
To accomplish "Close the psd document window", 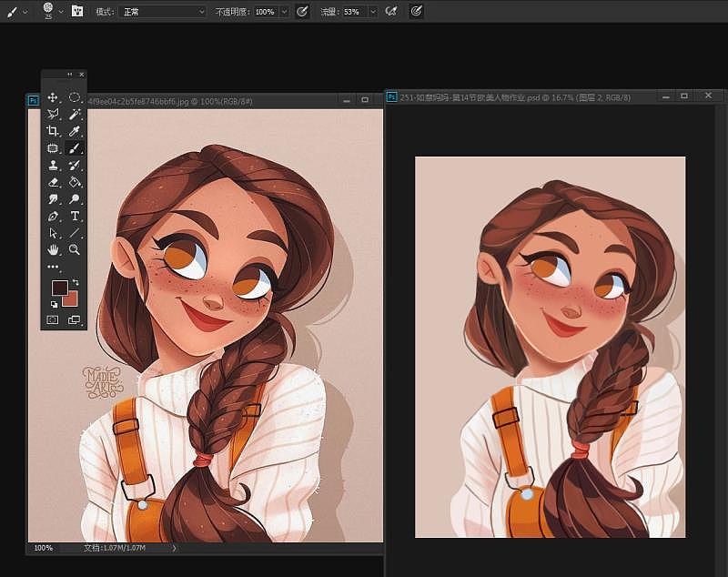I will [x=708, y=96].
